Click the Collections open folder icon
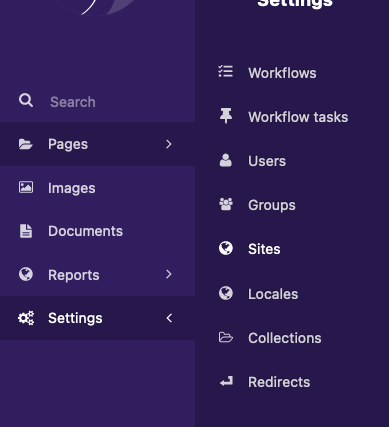The height and width of the screenshot is (427, 389). coord(226,337)
